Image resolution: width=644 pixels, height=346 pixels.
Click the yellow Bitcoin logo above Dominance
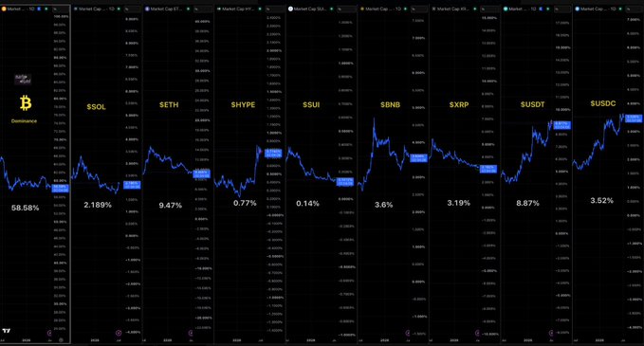(x=26, y=103)
